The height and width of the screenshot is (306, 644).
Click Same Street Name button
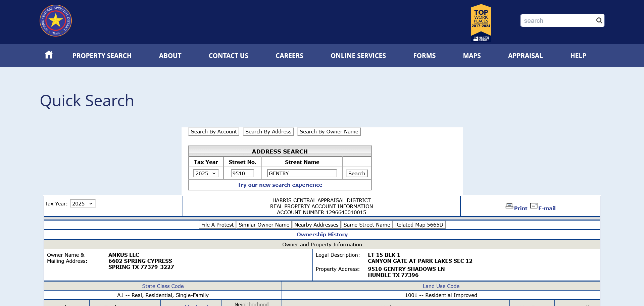367,225
